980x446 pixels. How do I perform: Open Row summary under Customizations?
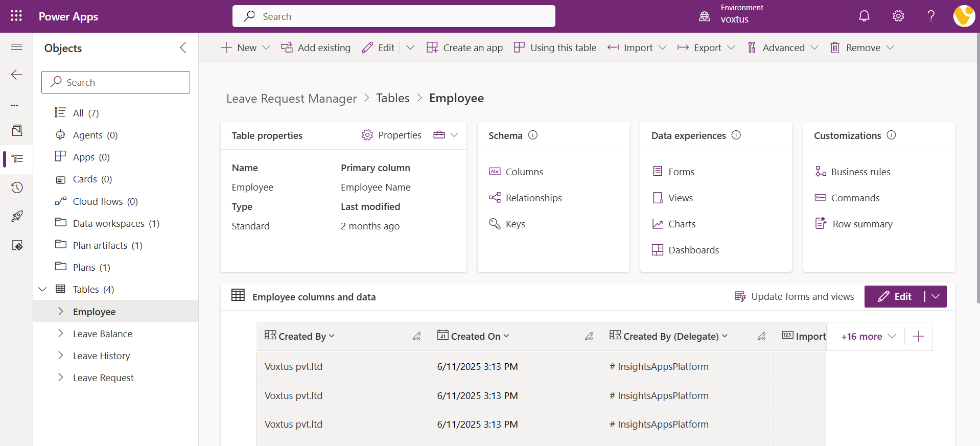click(854, 224)
